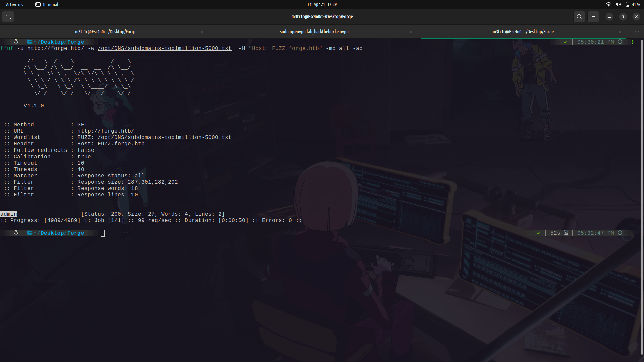Viewport: 644px width, 362px height.
Task: Click the folder icon before ~/Desktop/Forge
Action: [30, 42]
